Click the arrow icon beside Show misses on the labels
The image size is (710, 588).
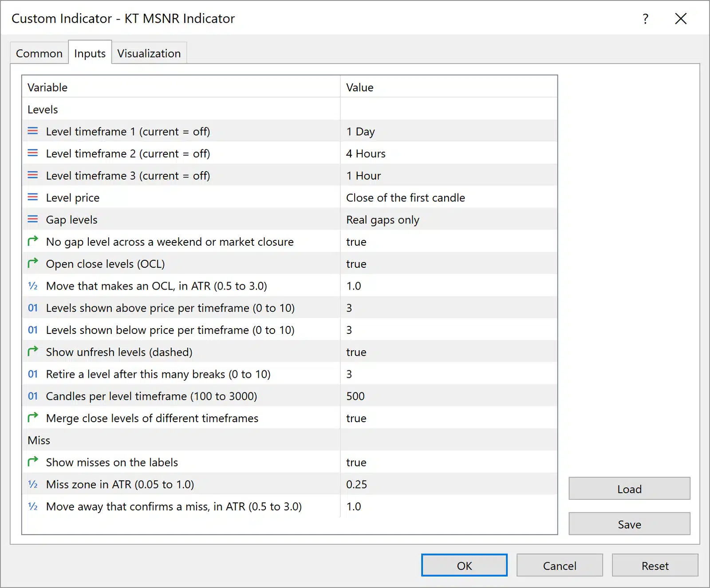tap(33, 462)
